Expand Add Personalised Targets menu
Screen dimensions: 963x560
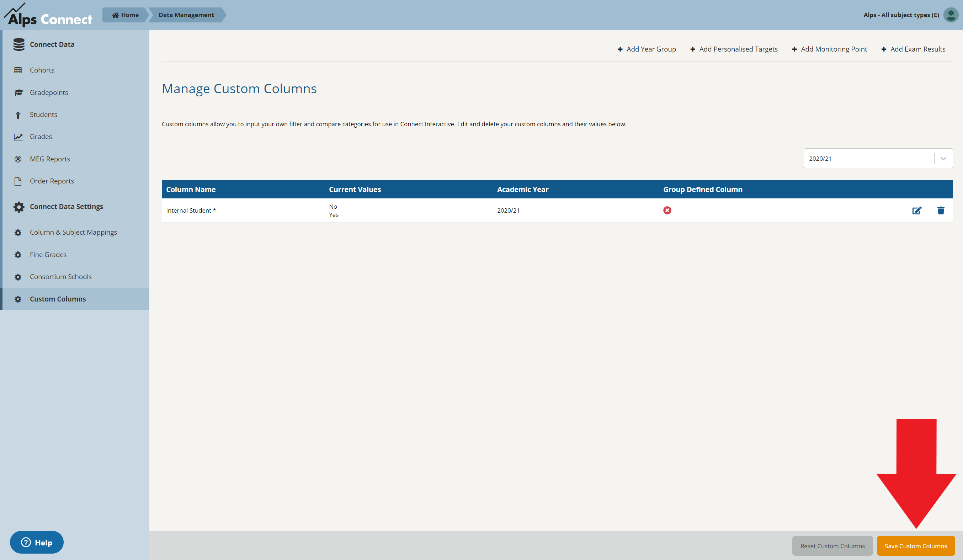[x=733, y=49]
